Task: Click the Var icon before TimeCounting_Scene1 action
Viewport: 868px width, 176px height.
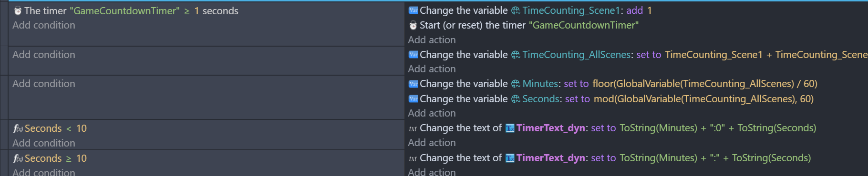Action: [413, 10]
